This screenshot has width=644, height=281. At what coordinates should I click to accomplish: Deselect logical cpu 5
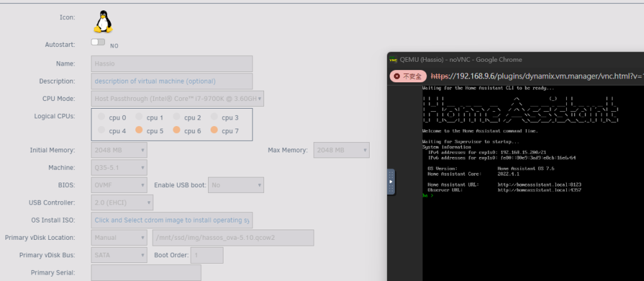point(139,130)
